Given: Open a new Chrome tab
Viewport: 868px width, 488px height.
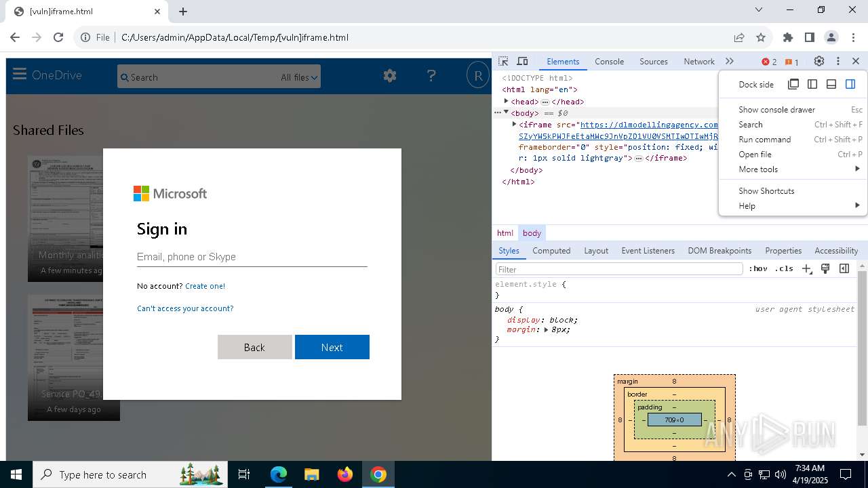Looking at the screenshot, I should tap(183, 11).
